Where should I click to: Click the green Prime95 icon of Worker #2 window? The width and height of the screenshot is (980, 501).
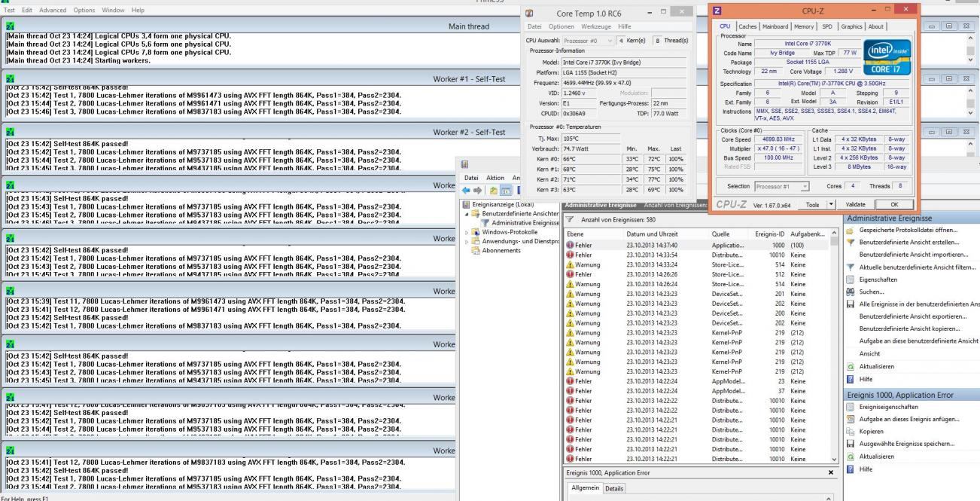[x=10, y=132]
